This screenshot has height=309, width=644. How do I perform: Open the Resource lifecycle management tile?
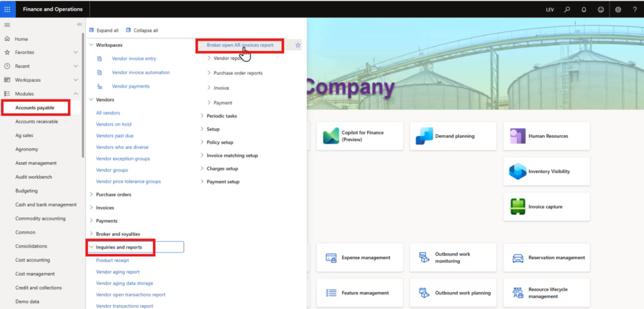coord(547,293)
